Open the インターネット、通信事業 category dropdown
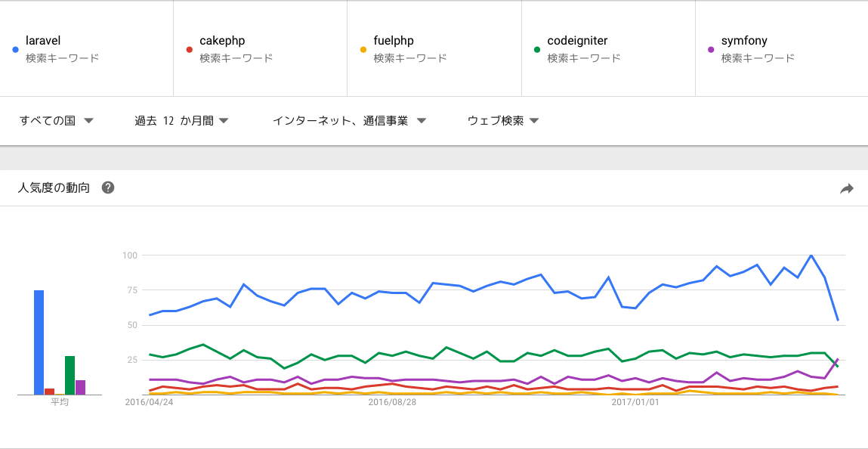868x449 pixels. click(349, 121)
